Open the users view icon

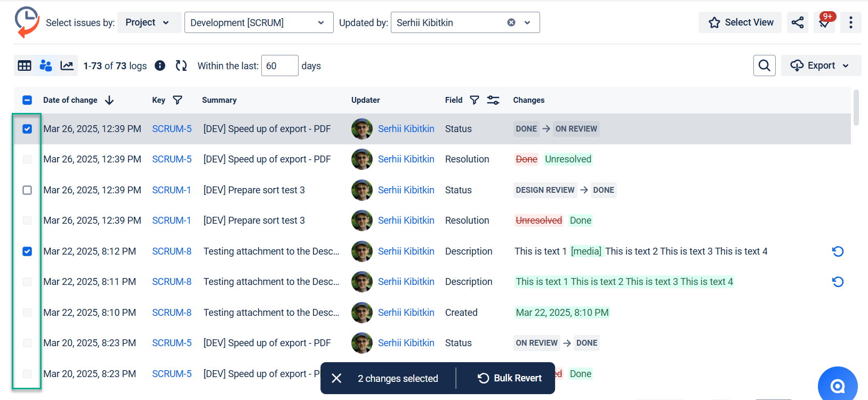[x=46, y=66]
